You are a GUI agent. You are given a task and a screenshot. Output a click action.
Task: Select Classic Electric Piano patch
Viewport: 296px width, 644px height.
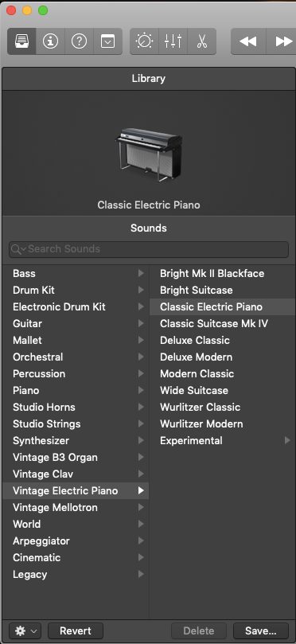point(222,306)
